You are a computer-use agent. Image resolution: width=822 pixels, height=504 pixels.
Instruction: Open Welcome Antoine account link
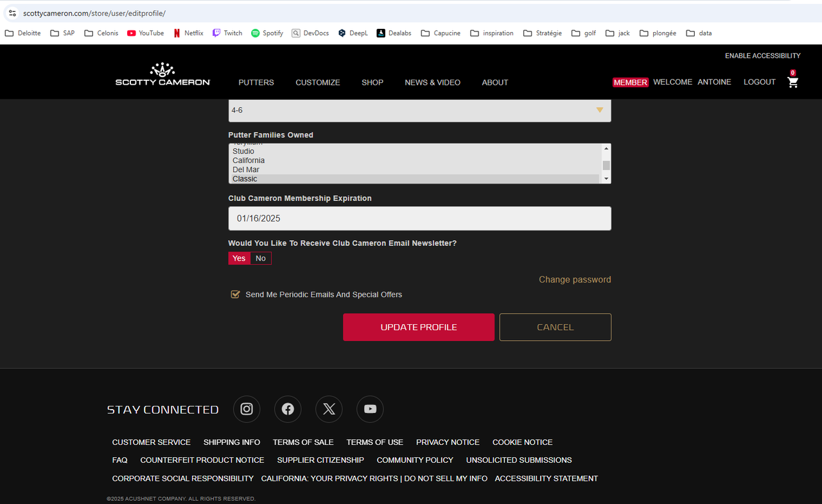point(692,82)
